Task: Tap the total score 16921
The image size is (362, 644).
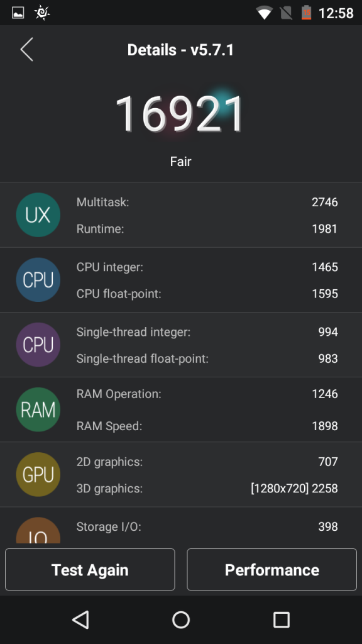Action: pos(180,114)
